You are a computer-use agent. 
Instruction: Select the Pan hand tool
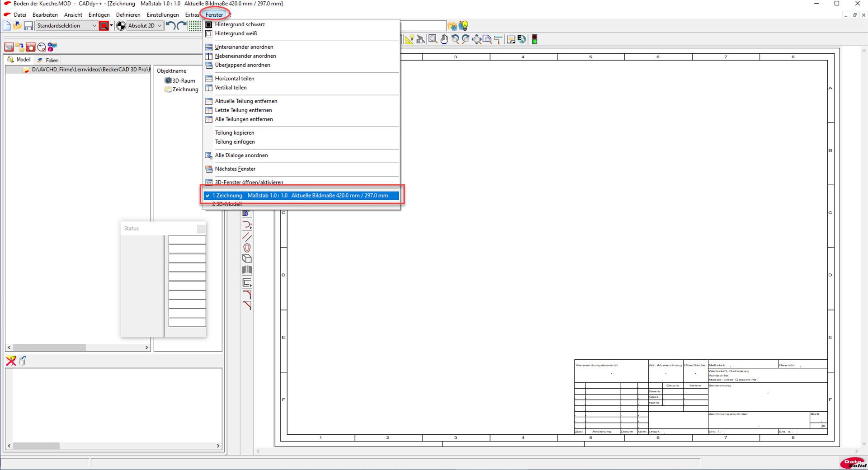coord(444,40)
